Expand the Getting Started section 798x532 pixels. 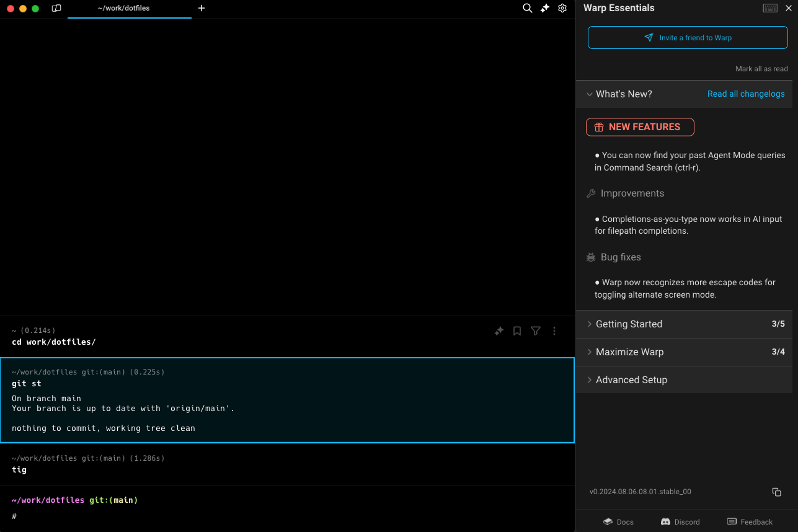pyautogui.click(x=629, y=324)
